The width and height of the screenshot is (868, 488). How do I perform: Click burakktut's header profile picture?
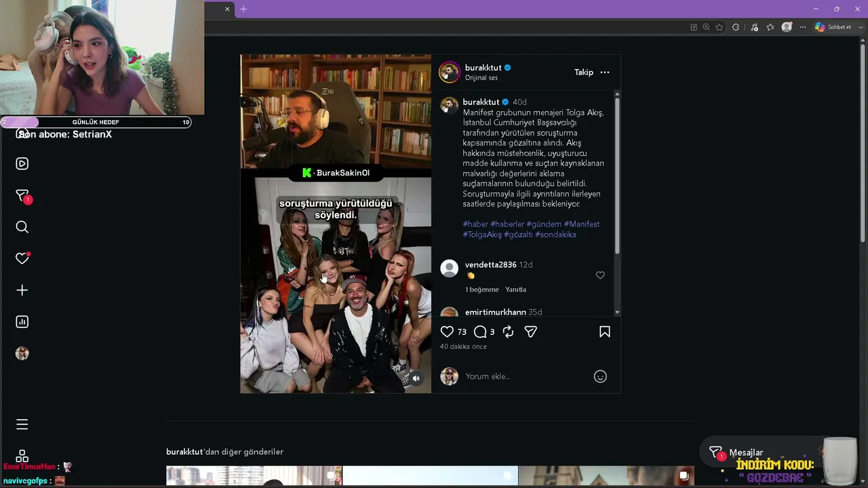(x=450, y=72)
